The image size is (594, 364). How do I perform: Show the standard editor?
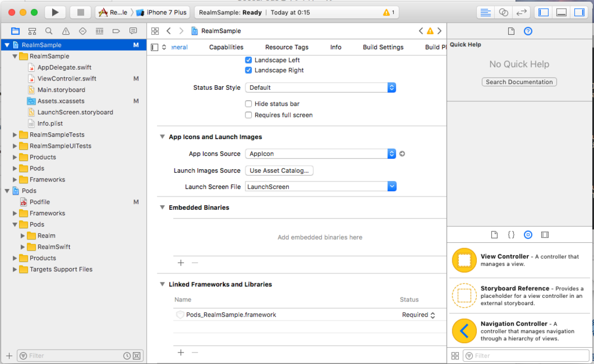486,13
